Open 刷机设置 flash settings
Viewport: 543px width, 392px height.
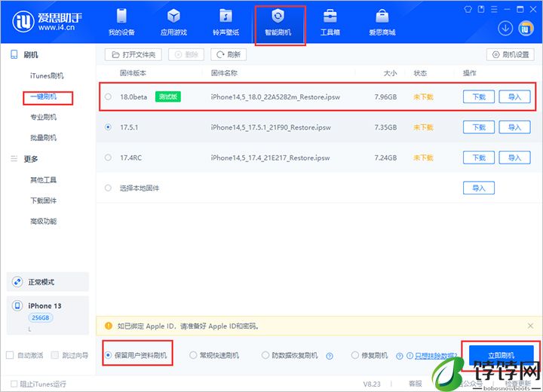click(x=511, y=55)
